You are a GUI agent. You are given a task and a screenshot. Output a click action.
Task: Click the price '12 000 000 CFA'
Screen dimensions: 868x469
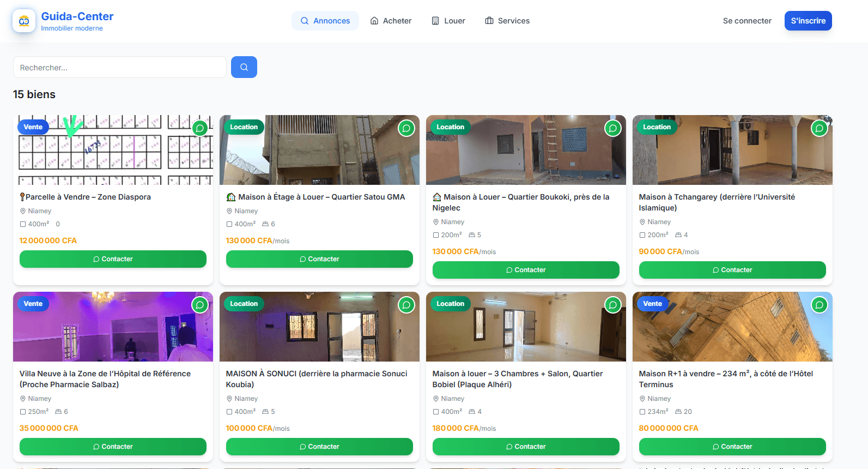coord(48,240)
